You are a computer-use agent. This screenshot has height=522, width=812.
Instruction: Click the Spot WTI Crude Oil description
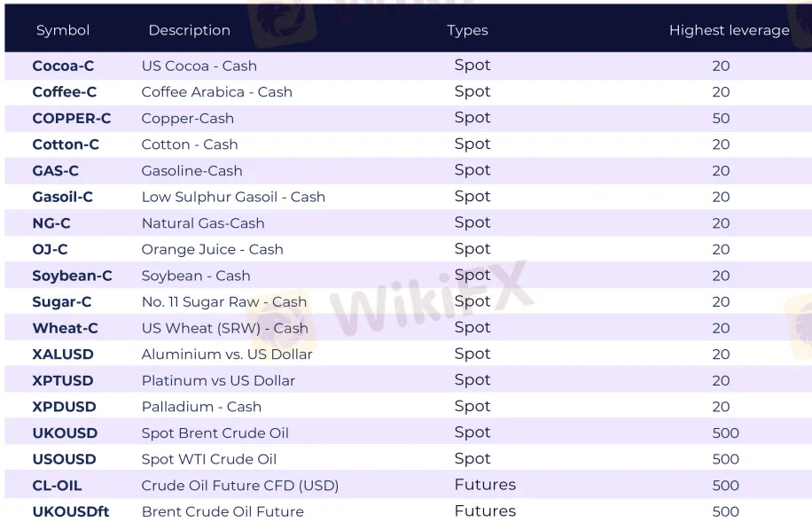(209, 459)
